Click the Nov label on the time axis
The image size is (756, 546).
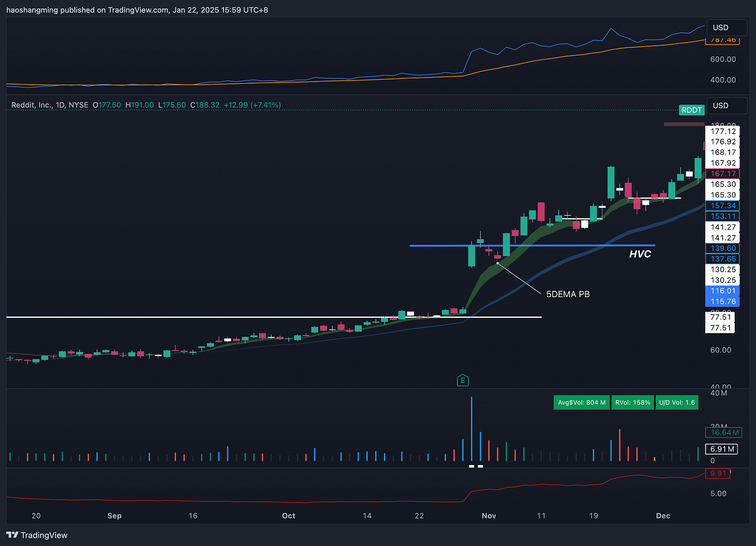click(x=489, y=516)
